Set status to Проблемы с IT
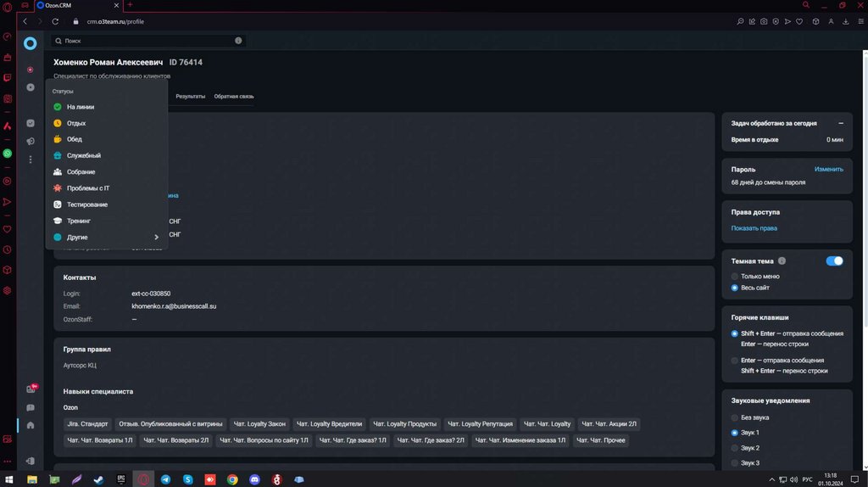The width and height of the screenshot is (868, 487). tap(106, 188)
